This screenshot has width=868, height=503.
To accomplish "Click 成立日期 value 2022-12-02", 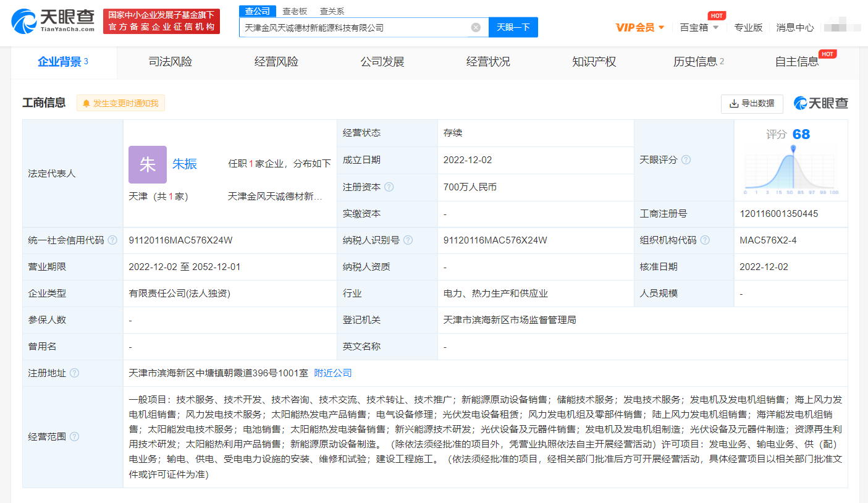I will tap(468, 160).
